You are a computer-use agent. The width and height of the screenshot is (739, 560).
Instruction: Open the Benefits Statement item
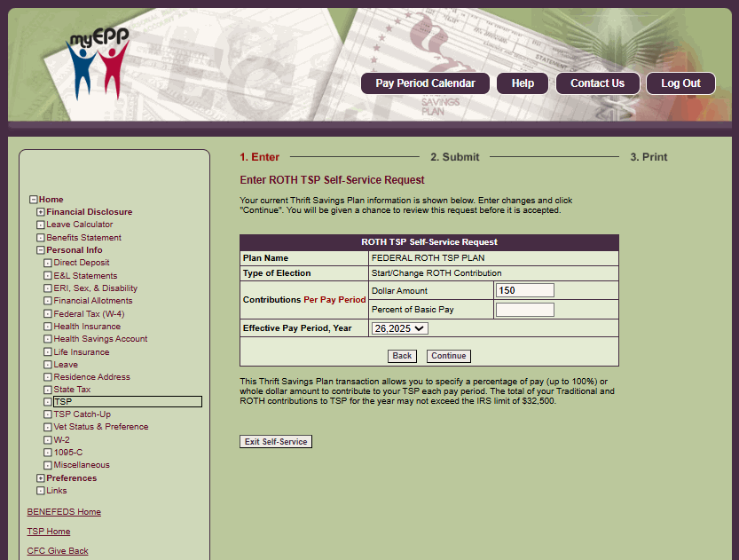click(83, 238)
